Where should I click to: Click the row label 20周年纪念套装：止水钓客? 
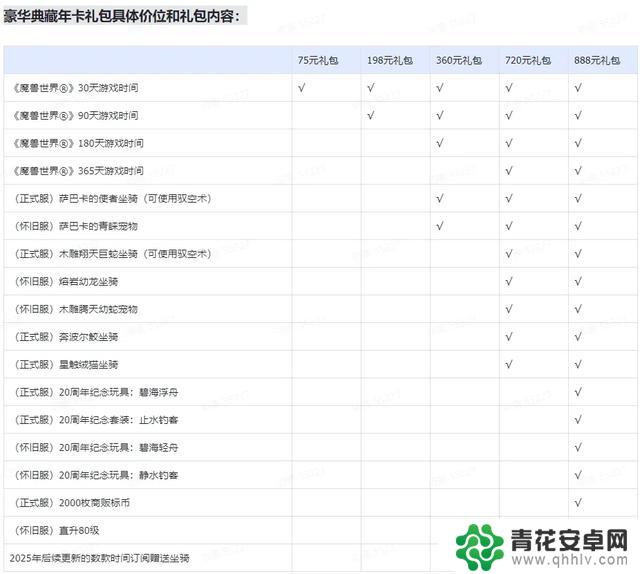point(96,420)
